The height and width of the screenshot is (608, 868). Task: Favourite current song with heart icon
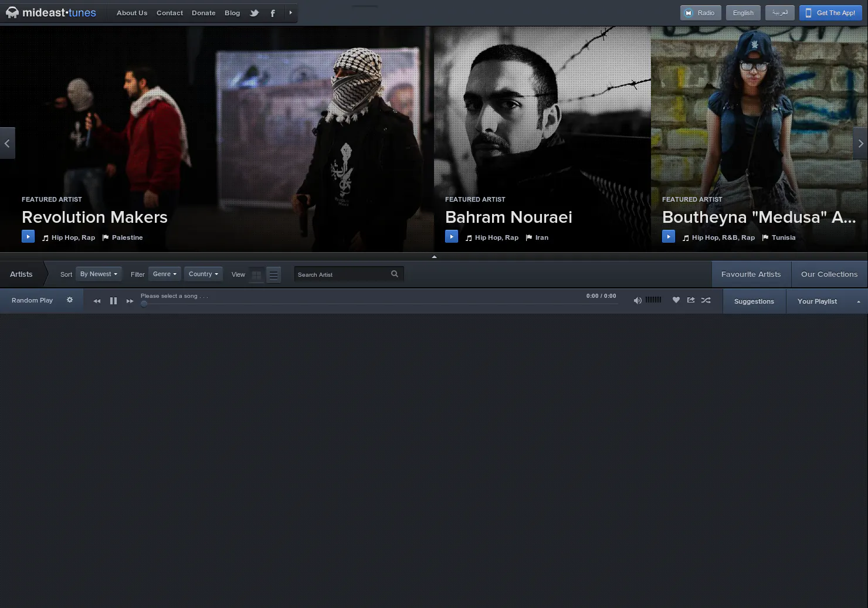tap(676, 300)
